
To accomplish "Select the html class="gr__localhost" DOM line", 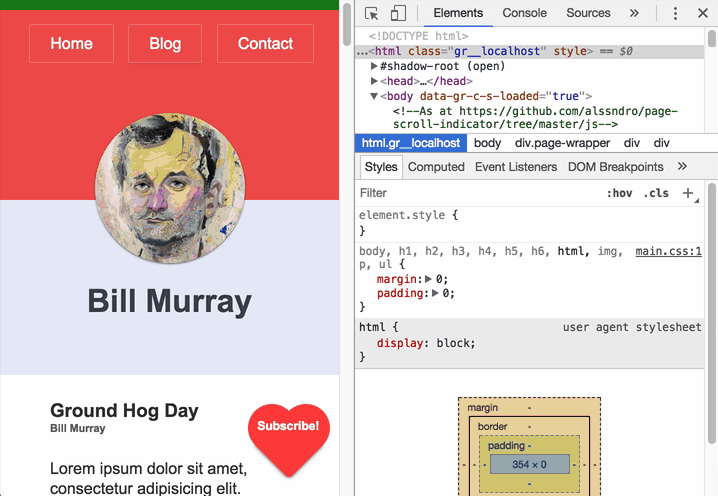I will coord(530,51).
